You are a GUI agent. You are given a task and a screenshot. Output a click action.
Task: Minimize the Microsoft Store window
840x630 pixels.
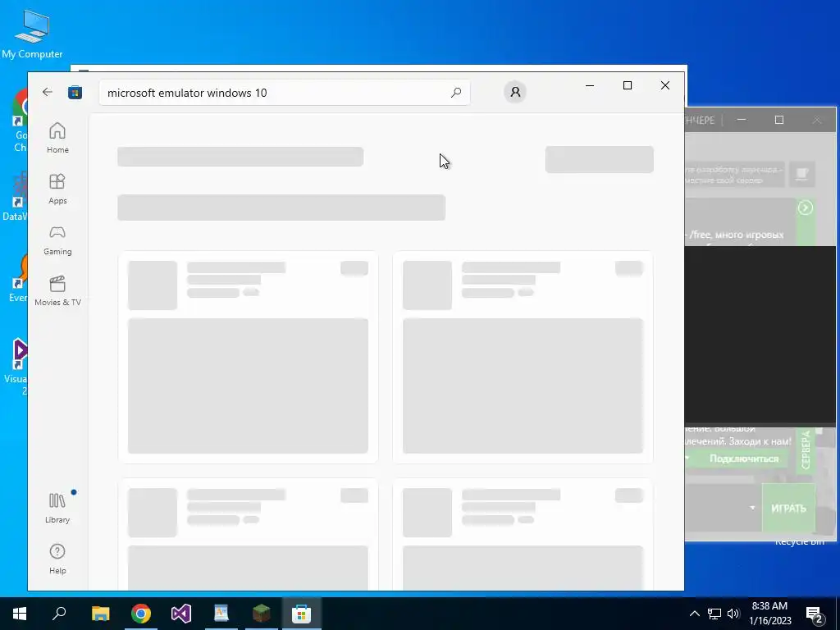(x=590, y=85)
